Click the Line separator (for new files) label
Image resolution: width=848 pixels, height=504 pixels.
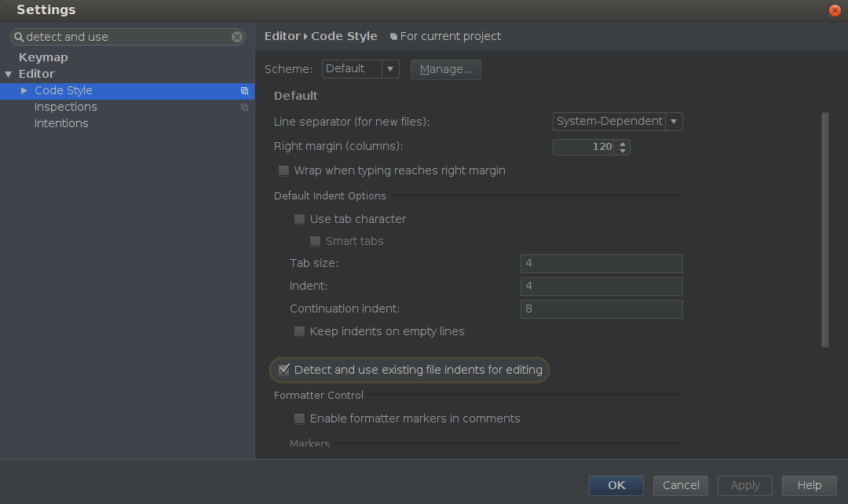coord(352,122)
